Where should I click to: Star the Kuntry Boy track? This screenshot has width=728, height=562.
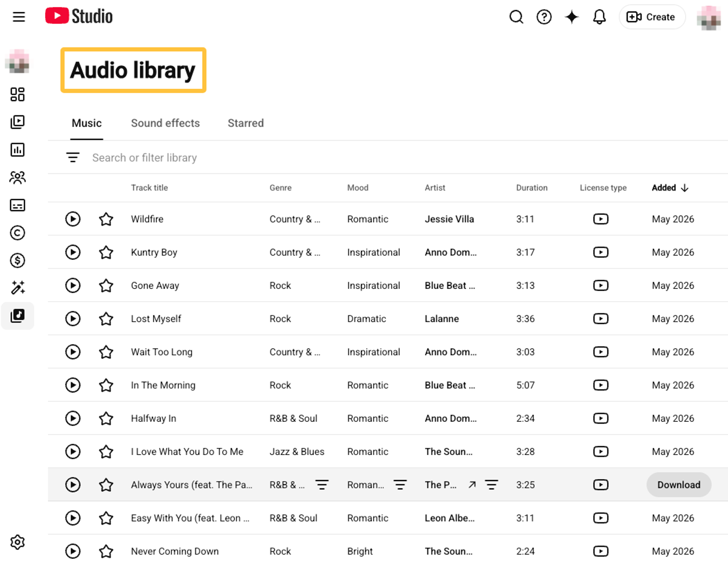pyautogui.click(x=106, y=252)
